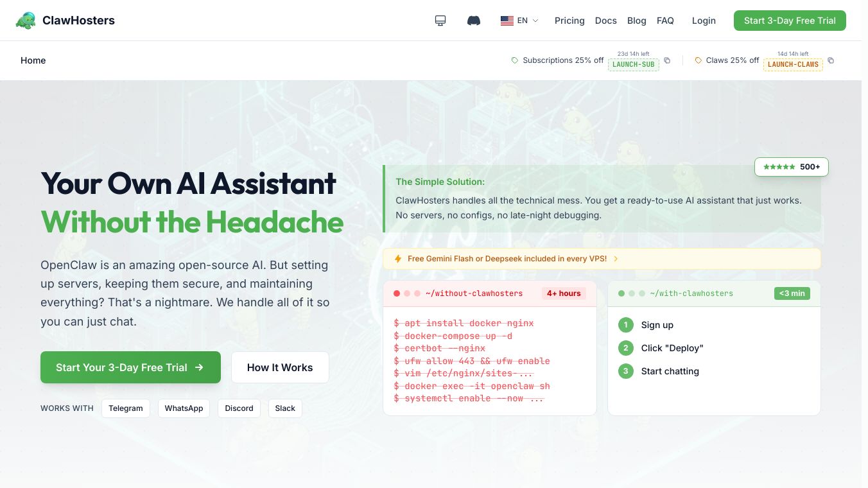Click the lightning bolt icon in Gemini banner
Image resolution: width=868 pixels, height=488 pixels.
[398, 259]
